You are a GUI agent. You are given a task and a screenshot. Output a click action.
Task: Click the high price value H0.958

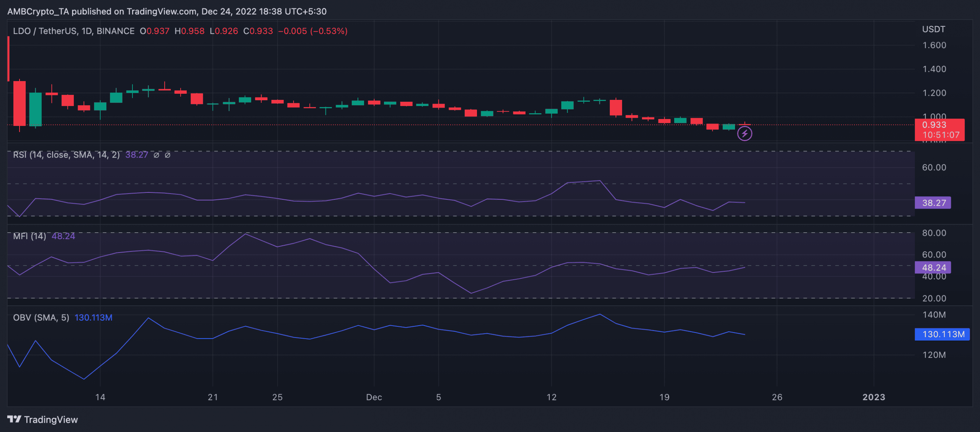[x=189, y=31]
